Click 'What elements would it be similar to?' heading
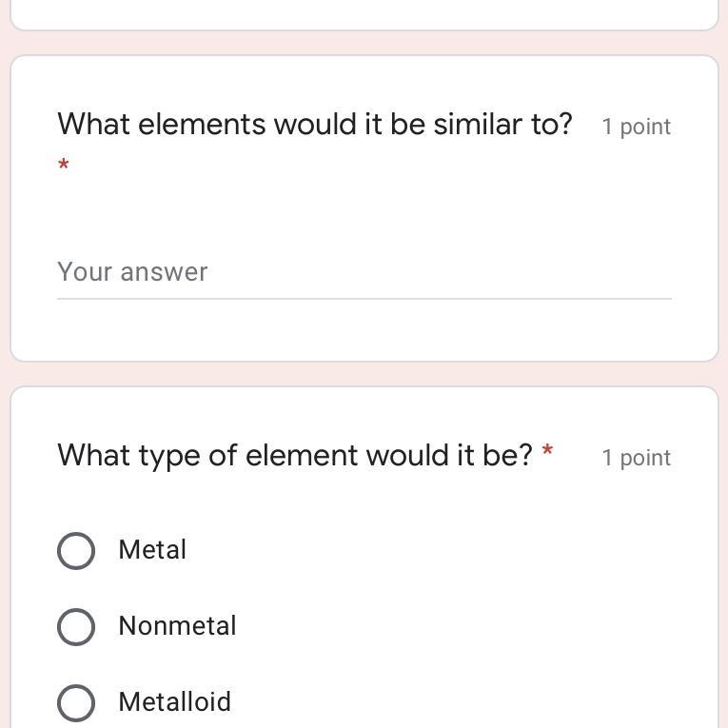This screenshot has height=728, width=728. point(315,125)
